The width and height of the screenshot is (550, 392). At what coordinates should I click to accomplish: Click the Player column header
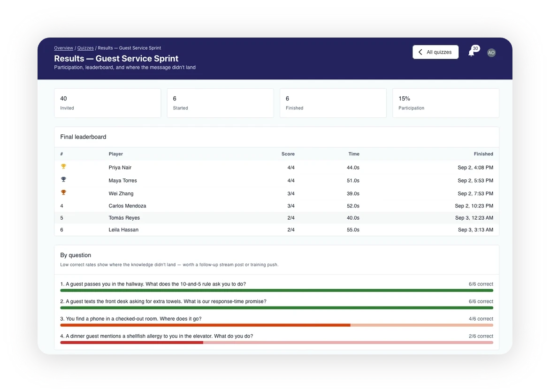point(116,154)
